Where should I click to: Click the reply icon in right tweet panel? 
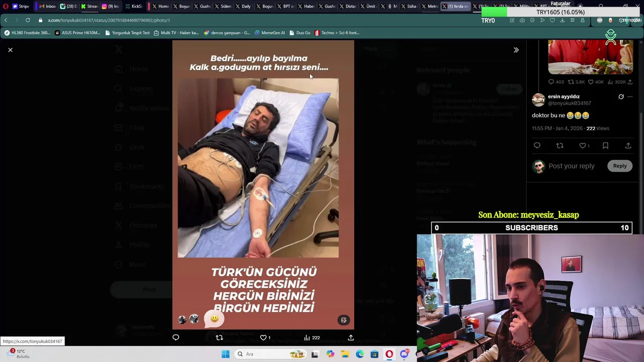coord(537,145)
